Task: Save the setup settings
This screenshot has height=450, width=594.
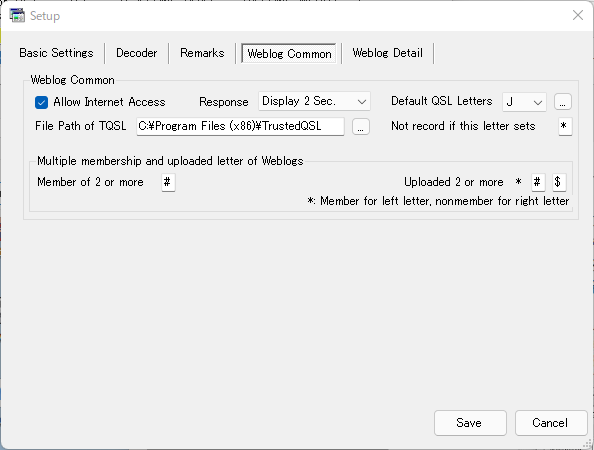Action: [x=470, y=423]
